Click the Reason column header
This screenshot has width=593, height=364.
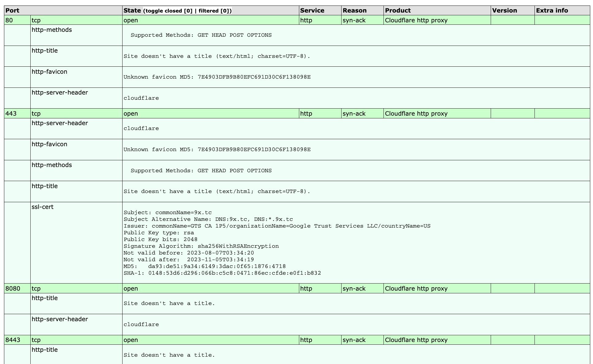click(x=354, y=10)
